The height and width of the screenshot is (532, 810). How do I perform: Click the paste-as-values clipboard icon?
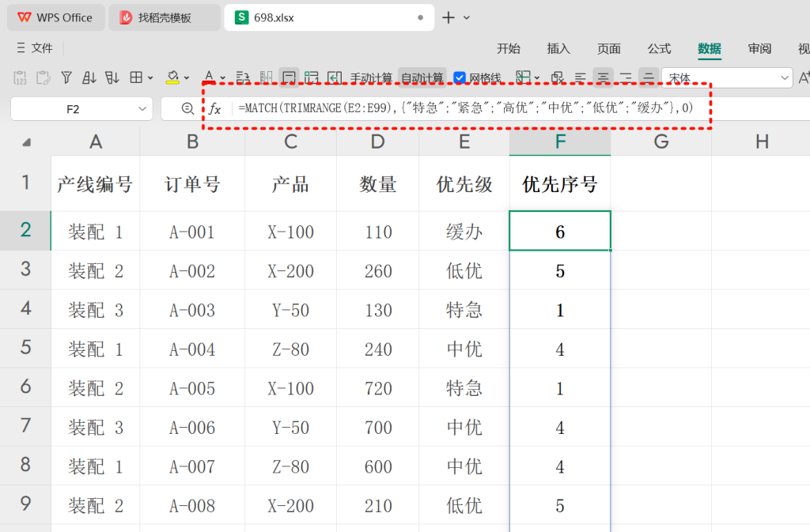tap(20, 78)
